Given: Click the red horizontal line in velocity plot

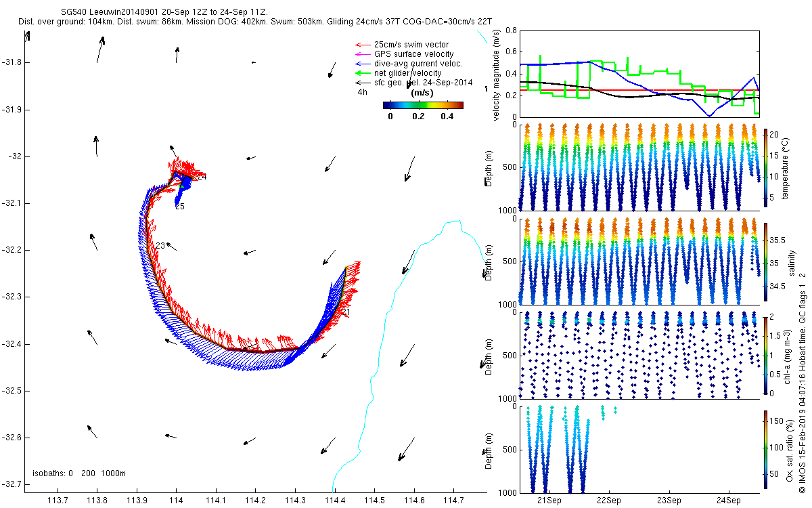Looking at the screenshot, I should tap(639, 90).
